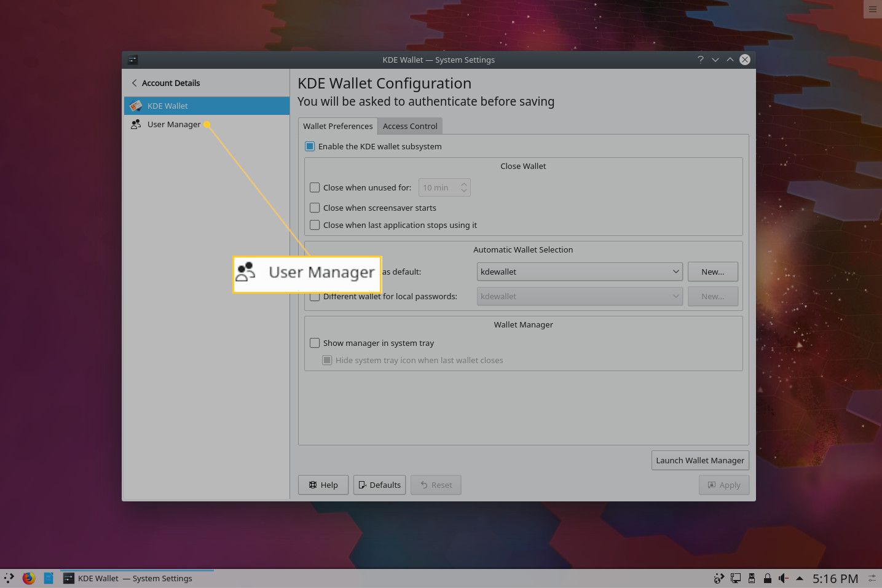Image resolution: width=882 pixels, height=588 pixels.
Task: Open the default wallet kdewallet dropdown
Action: click(x=580, y=272)
